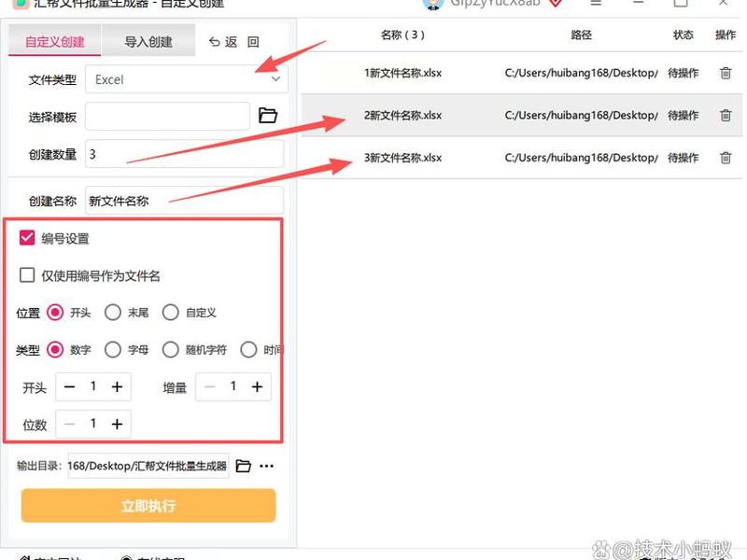This screenshot has width=747, height=560.
Task: Increase the 增量 increment value
Action: pos(258,386)
